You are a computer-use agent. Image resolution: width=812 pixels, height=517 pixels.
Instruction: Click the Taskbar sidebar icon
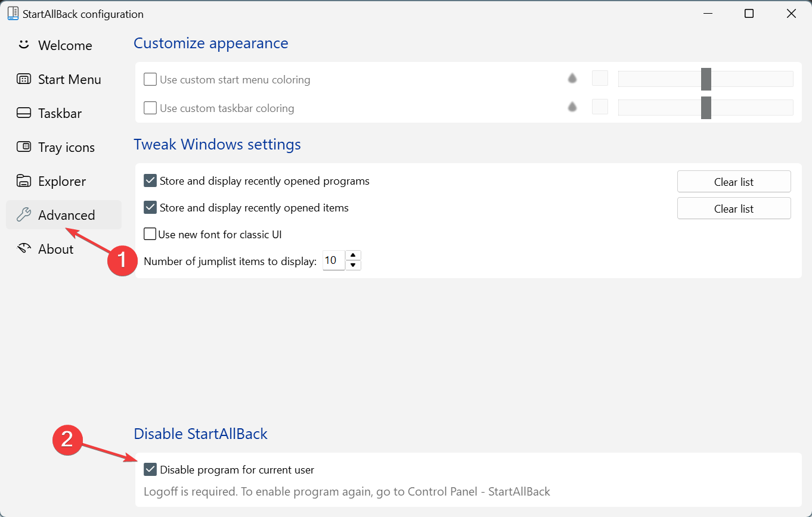pyautogui.click(x=24, y=113)
